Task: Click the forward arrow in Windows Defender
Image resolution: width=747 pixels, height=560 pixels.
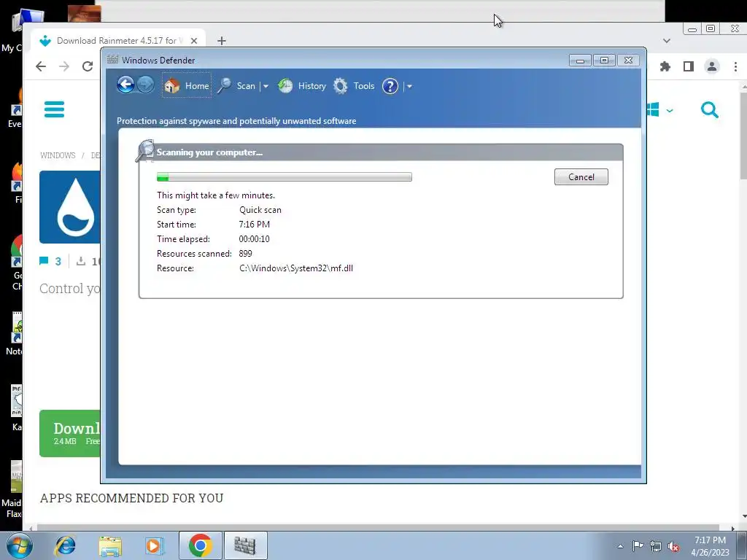Action: coord(145,85)
